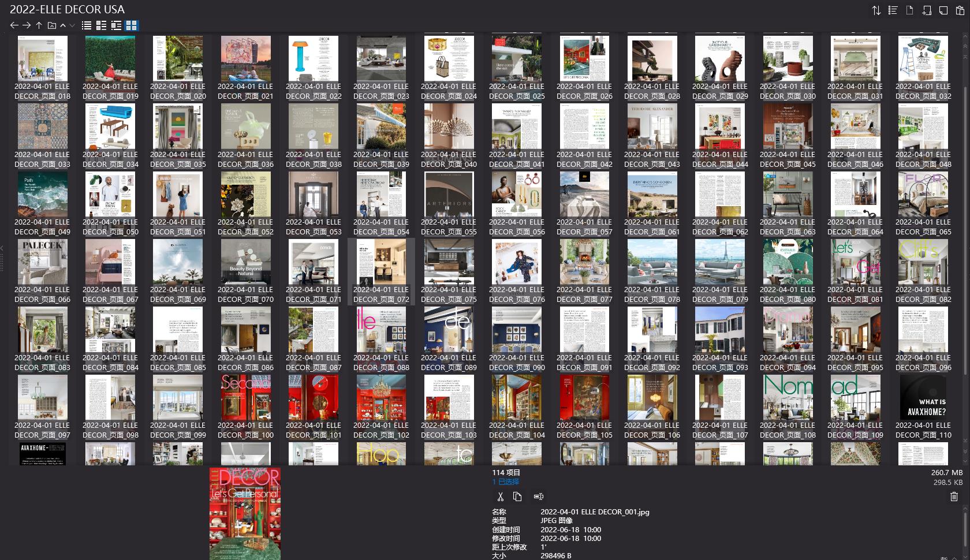The width and height of the screenshot is (970, 560).
Task: Switch to details view mode
Action: 117,25
